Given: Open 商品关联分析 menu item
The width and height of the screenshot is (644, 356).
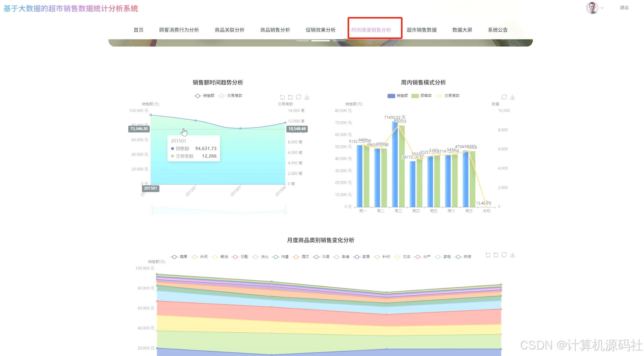Looking at the screenshot, I should point(229,30).
